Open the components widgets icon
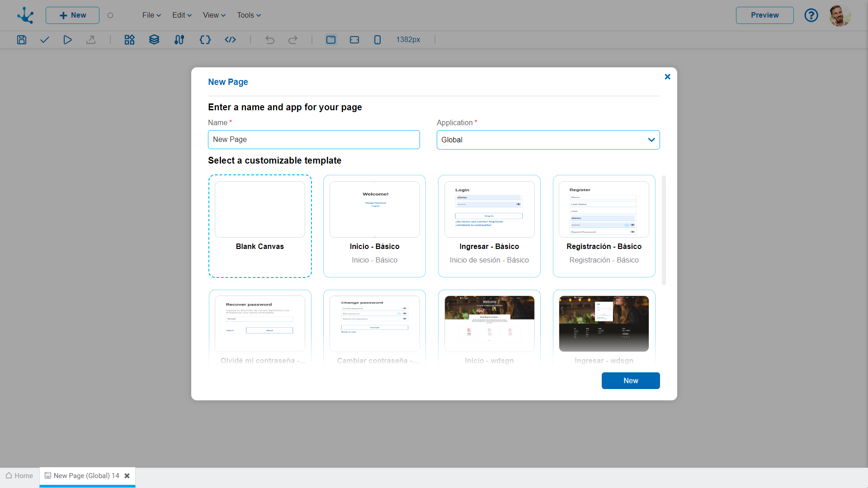 130,40
